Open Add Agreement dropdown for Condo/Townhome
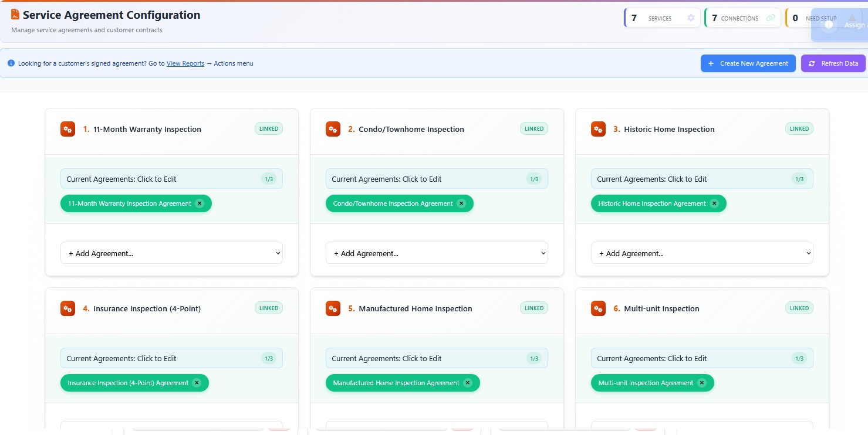This screenshot has height=435, width=868. (x=437, y=253)
